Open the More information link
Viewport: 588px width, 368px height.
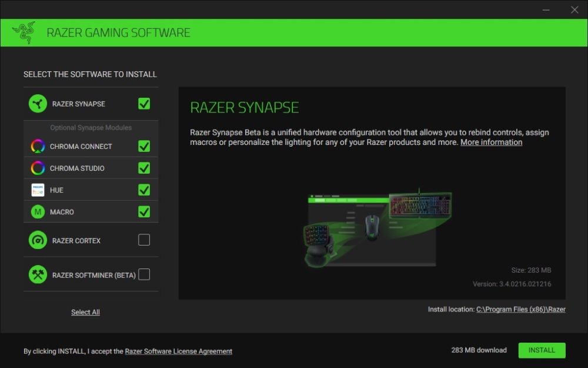[x=491, y=142]
